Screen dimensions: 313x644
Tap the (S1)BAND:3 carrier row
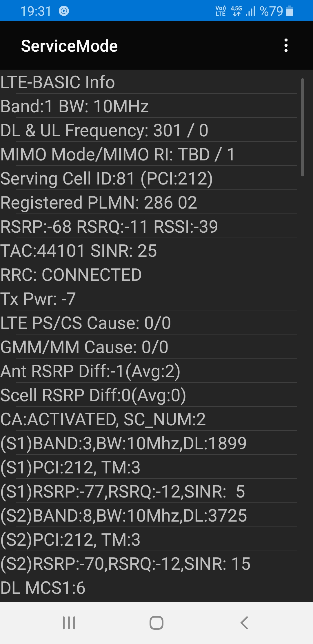point(149,443)
